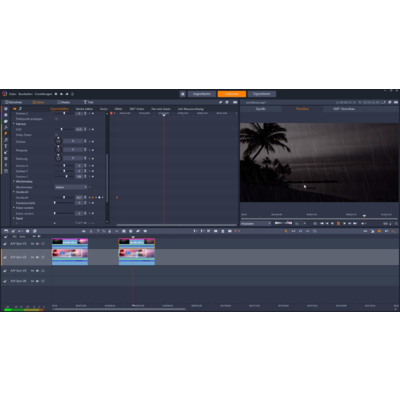Mute audio of A/V Spur (1) track

click(37, 244)
